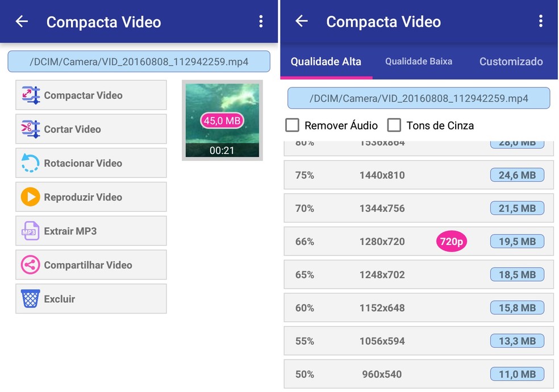Enable the Remover Áudio checkbox

coord(293,125)
